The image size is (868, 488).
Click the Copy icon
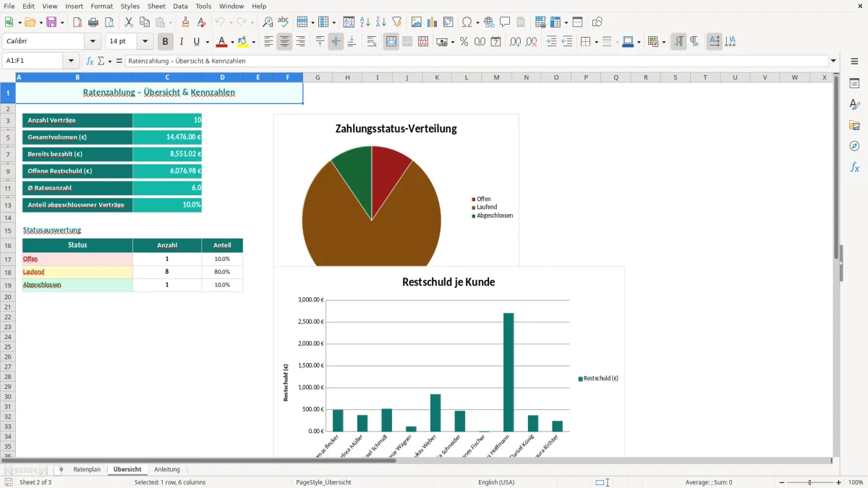(145, 22)
